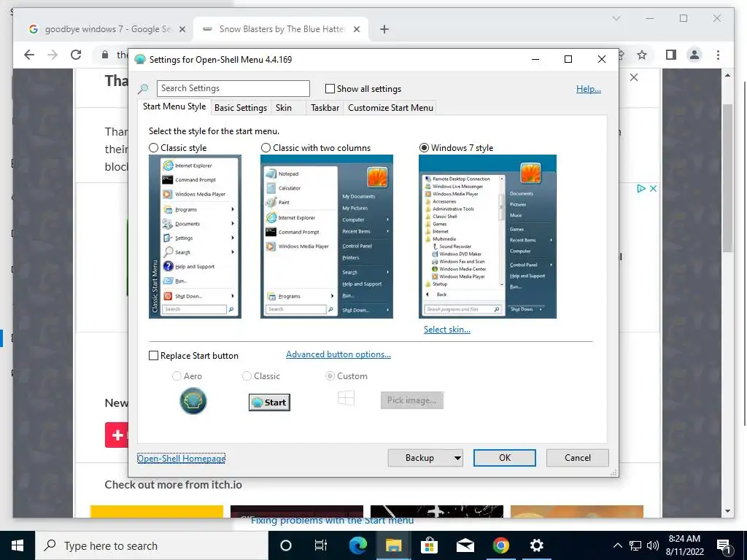Screen dimensions: 747x560
Task: Click the network icon in system tray
Action: click(x=635, y=545)
